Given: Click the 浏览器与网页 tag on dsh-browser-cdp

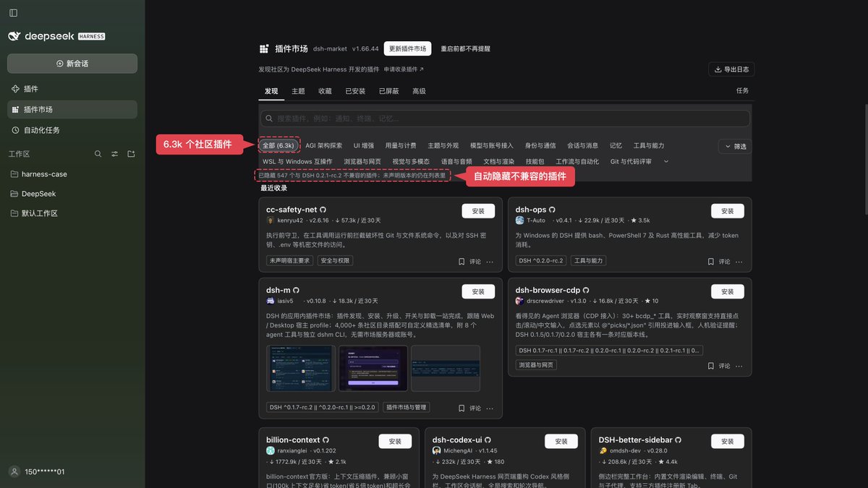Looking at the screenshot, I should click(x=536, y=365).
